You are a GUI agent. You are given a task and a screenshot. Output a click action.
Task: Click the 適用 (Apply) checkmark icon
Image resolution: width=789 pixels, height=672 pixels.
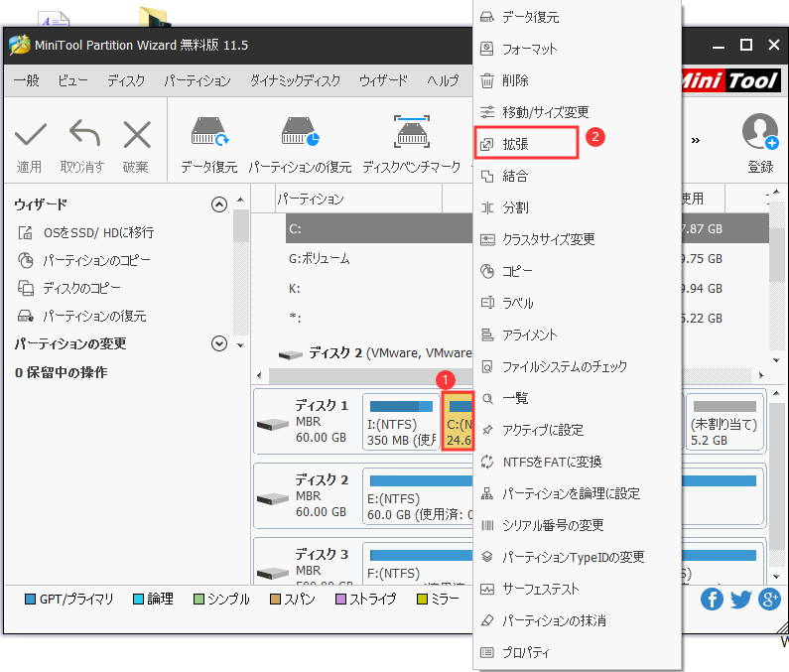coord(30,135)
